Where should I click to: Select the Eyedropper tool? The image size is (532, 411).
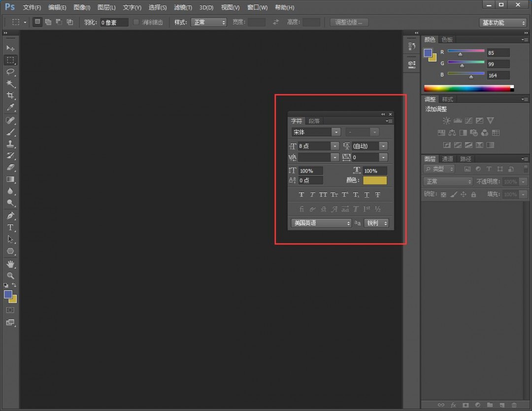[10, 107]
